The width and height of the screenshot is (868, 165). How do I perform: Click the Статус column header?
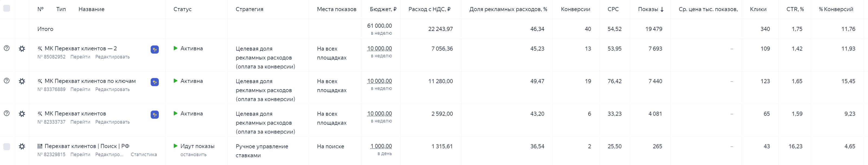tap(182, 9)
